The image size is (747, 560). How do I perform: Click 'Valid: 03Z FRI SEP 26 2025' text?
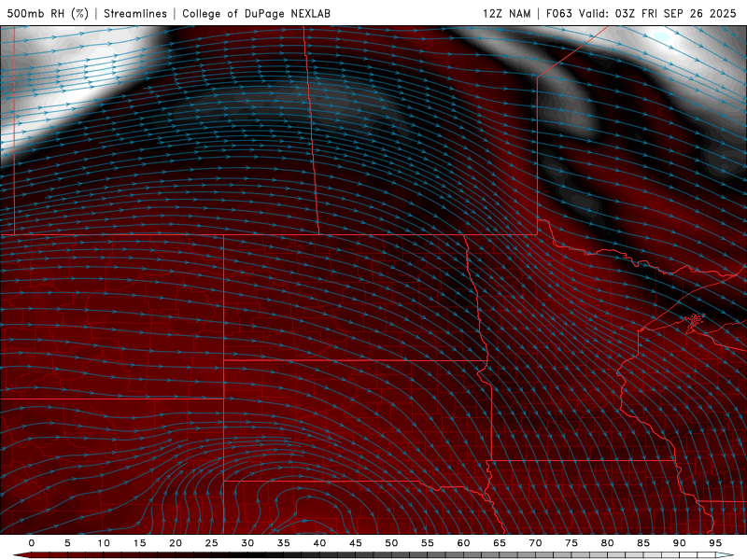[x=657, y=13]
